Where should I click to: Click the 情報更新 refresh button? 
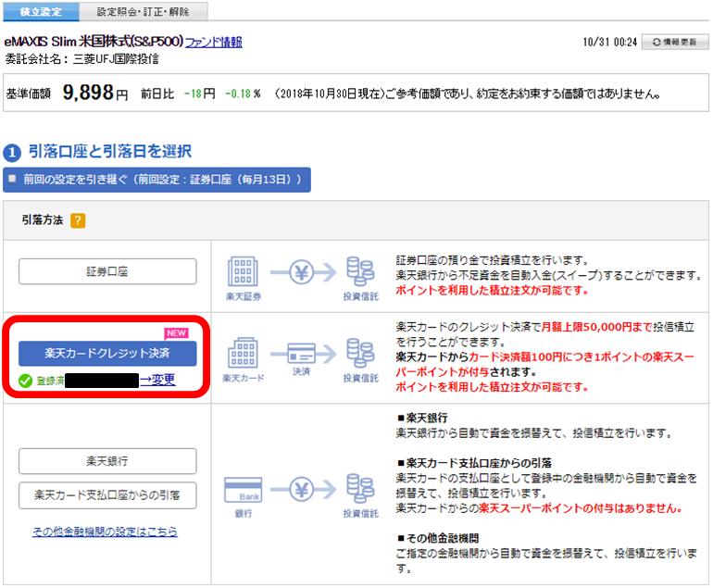click(x=675, y=42)
